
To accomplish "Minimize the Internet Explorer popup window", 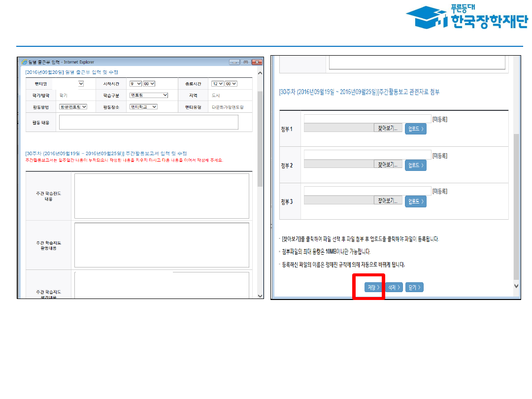I will (x=234, y=62).
